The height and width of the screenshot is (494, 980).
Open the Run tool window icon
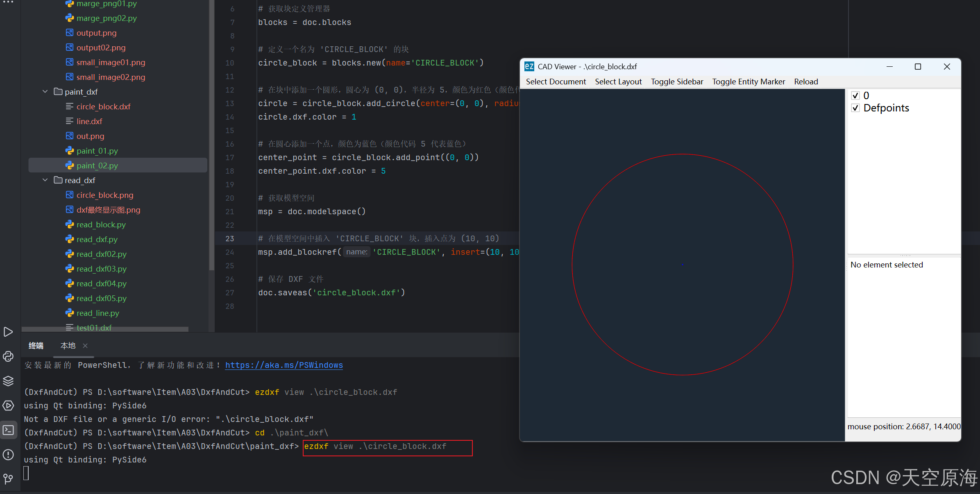(x=8, y=331)
